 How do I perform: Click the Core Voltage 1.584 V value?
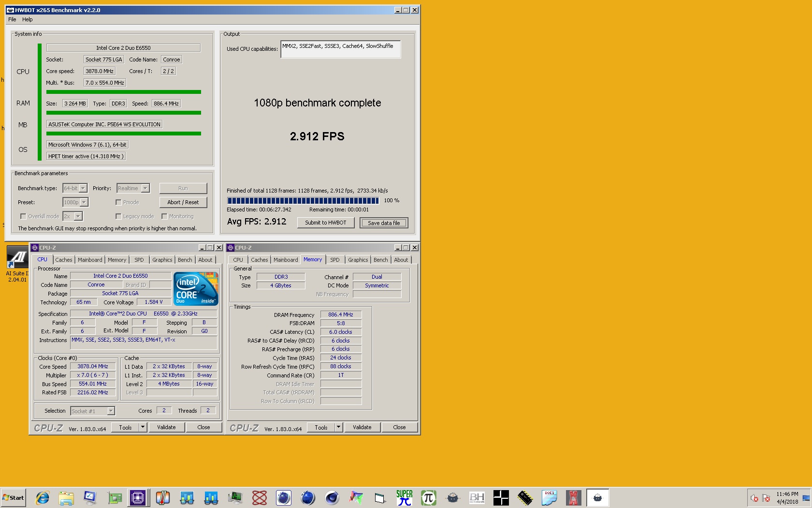[x=154, y=302]
